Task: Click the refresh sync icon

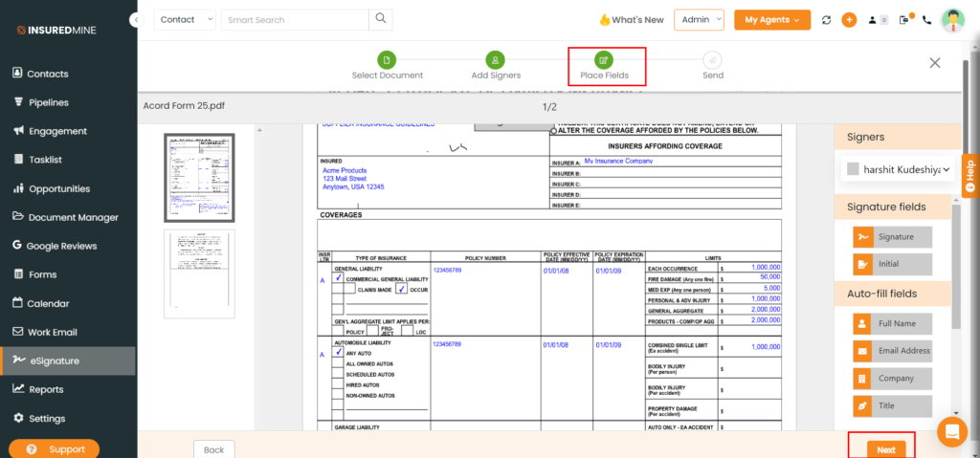Action: pyautogui.click(x=826, y=20)
